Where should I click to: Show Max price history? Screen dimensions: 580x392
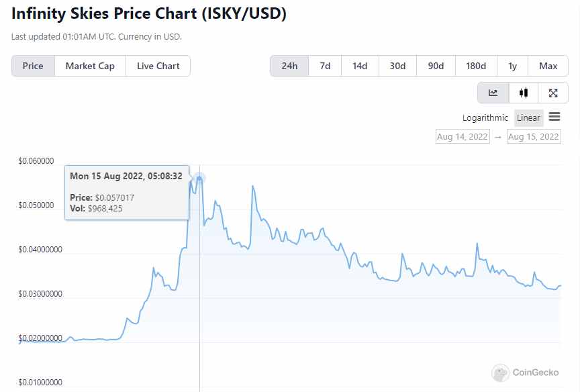tap(548, 66)
